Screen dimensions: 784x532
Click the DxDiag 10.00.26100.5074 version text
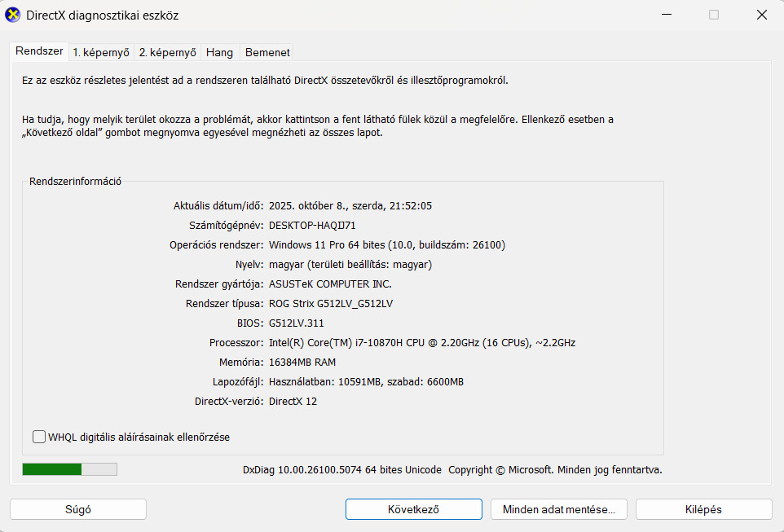(342, 469)
